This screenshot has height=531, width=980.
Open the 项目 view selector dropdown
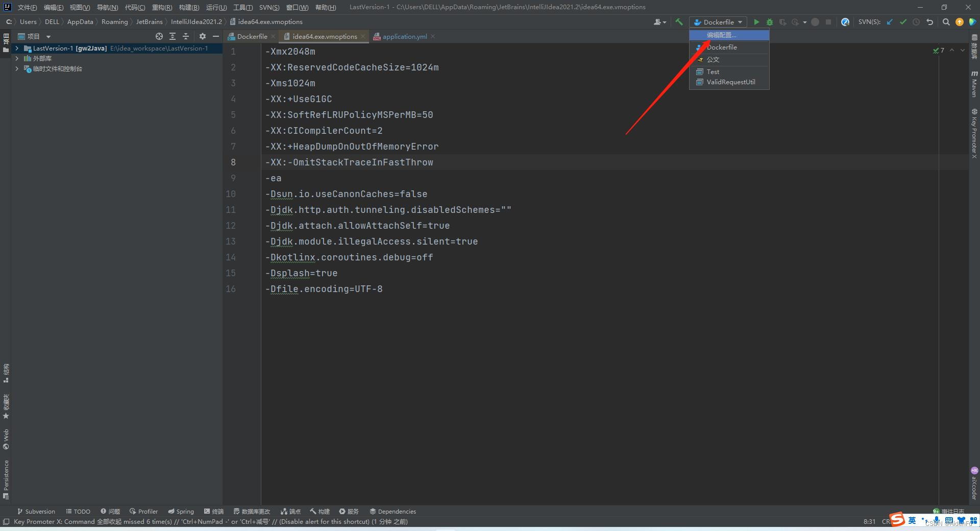(x=34, y=36)
